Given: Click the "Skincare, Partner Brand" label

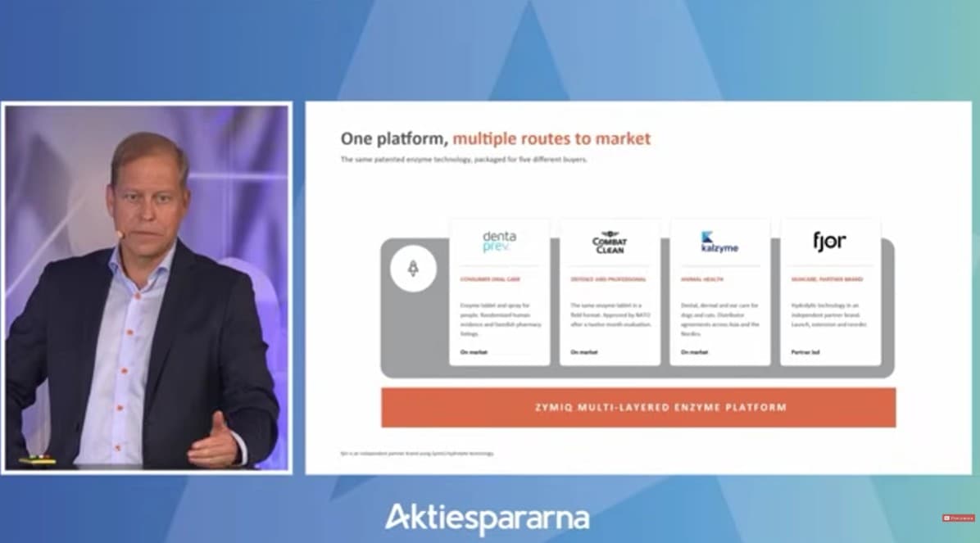Looking at the screenshot, I should [827, 279].
